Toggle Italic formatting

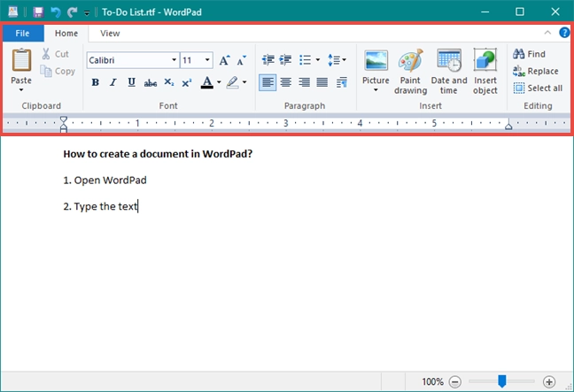113,82
